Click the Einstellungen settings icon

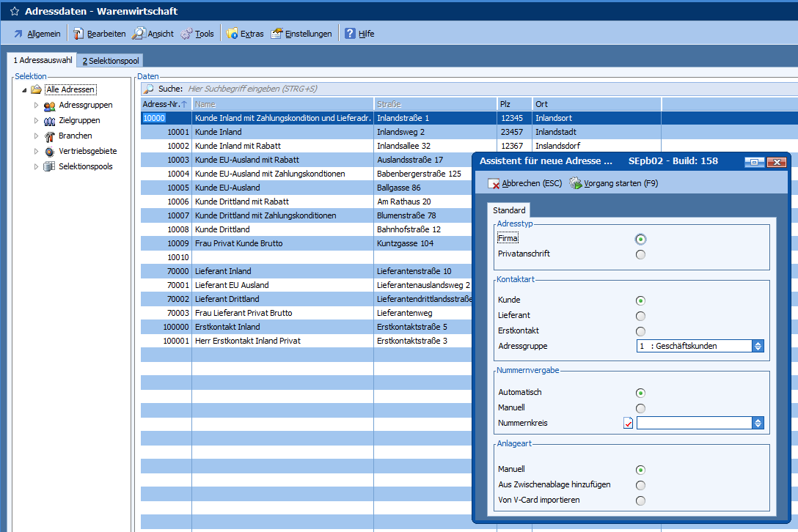[277, 34]
